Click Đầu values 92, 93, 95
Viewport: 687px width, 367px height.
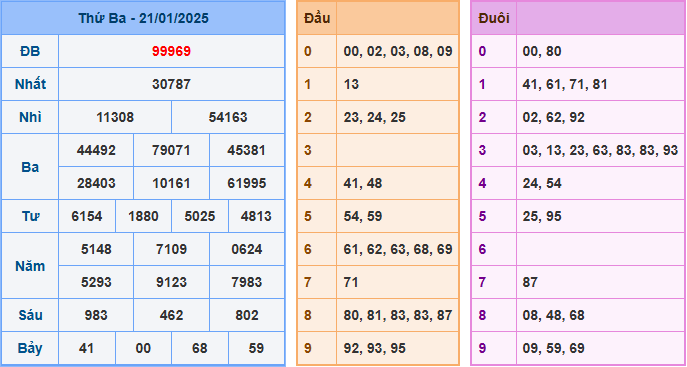[375, 348]
